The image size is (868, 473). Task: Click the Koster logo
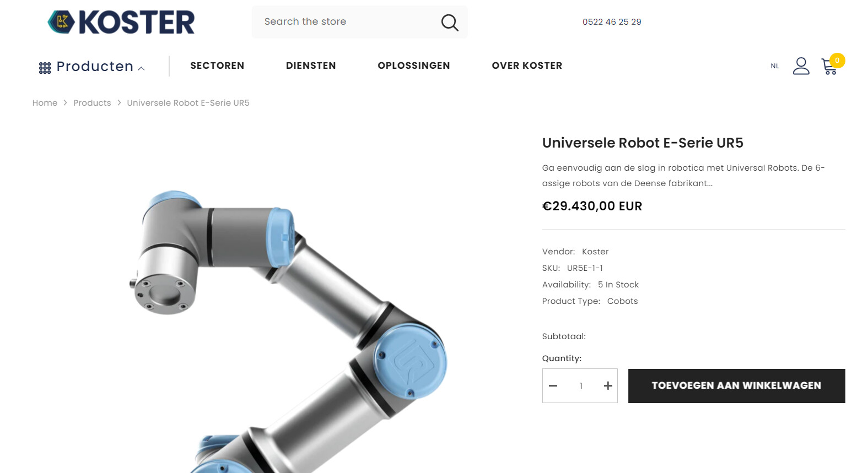click(121, 22)
